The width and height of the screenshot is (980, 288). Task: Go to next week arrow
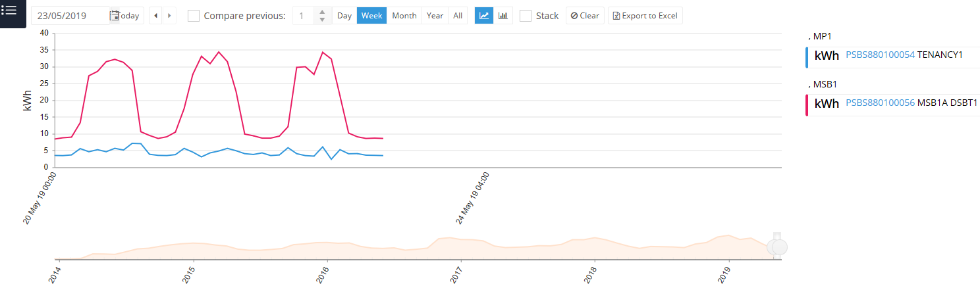tap(170, 16)
